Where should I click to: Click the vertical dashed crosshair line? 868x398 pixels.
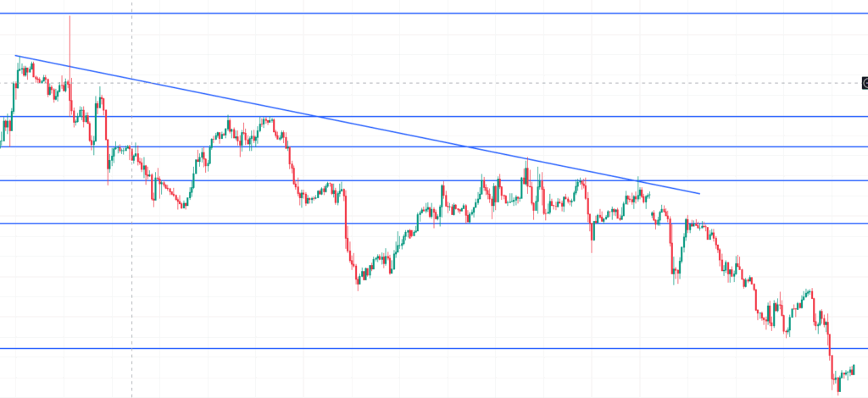(x=132, y=254)
